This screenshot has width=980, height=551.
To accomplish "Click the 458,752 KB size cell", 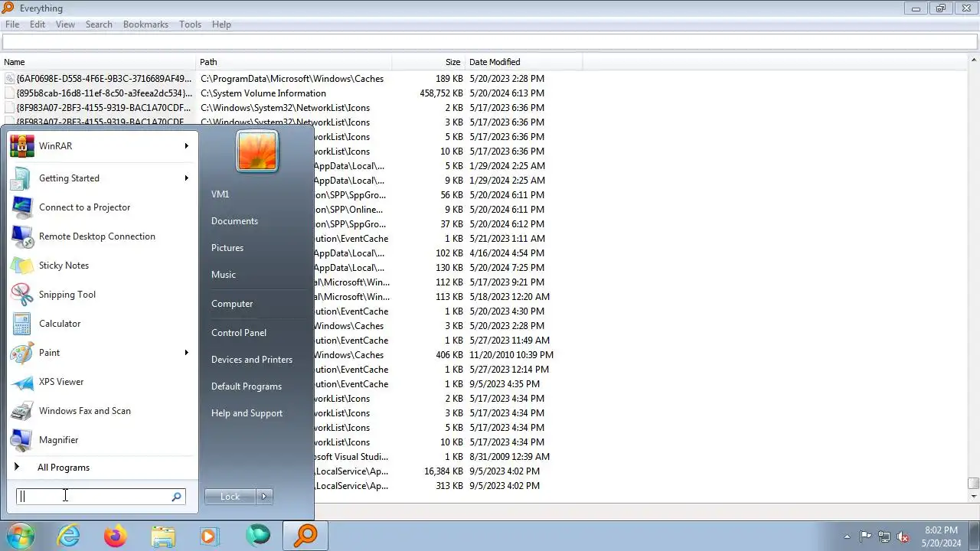I will tap(441, 93).
